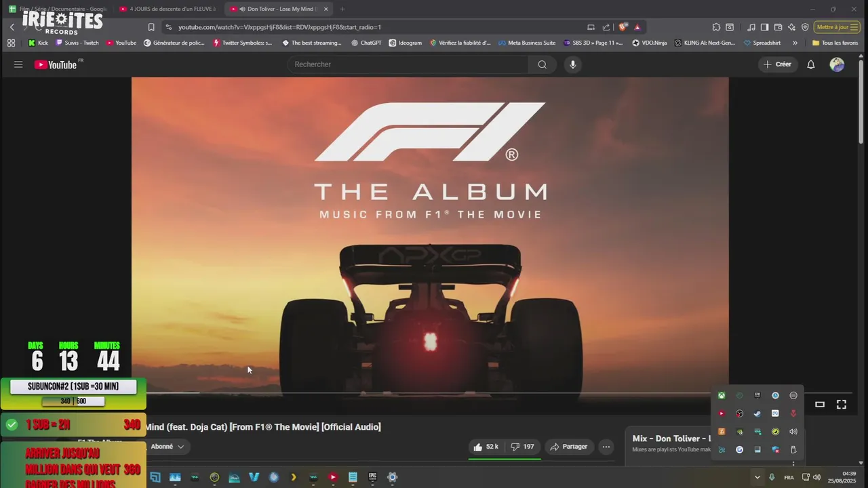Open the Kick bookmark
The height and width of the screenshot is (488, 868).
pos(38,43)
